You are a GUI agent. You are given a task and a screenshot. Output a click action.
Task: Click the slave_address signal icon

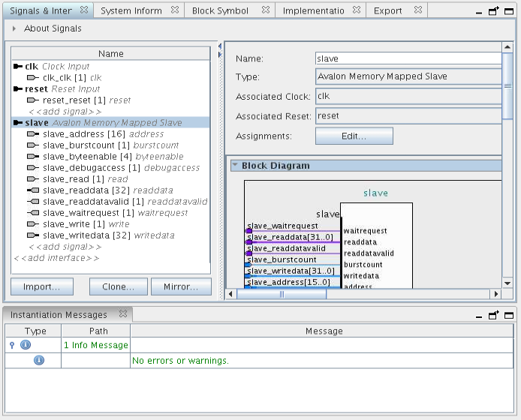tap(33, 134)
